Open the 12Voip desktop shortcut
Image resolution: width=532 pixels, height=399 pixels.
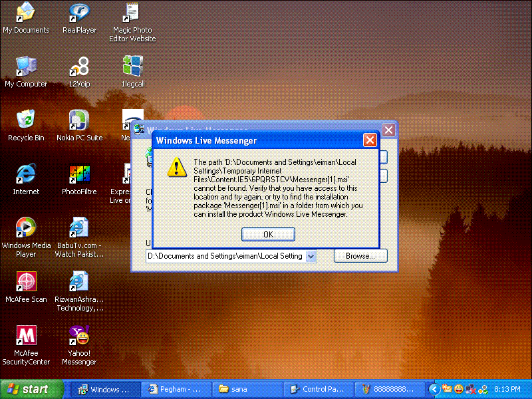(80, 66)
